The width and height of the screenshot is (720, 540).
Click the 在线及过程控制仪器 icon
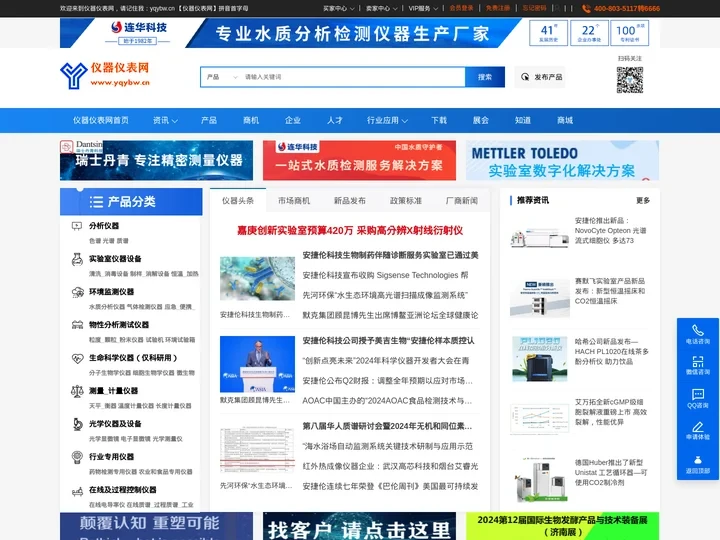coord(77,491)
